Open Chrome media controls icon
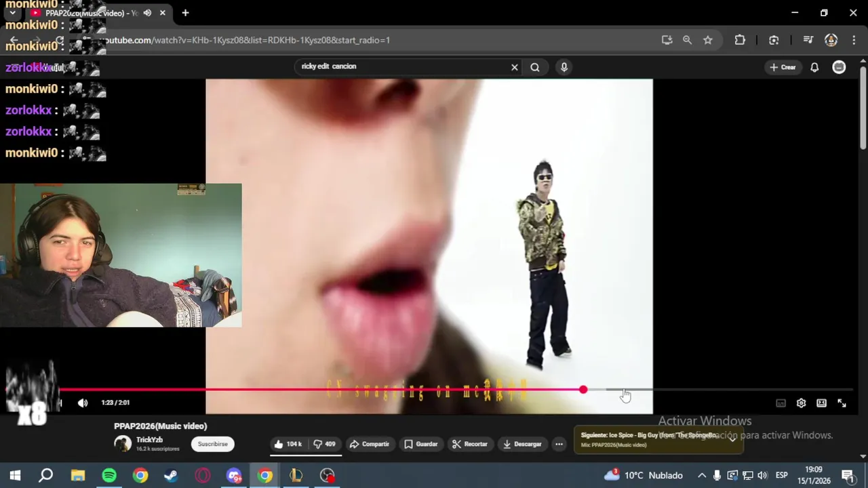Viewport: 868px width, 488px height. click(x=808, y=40)
